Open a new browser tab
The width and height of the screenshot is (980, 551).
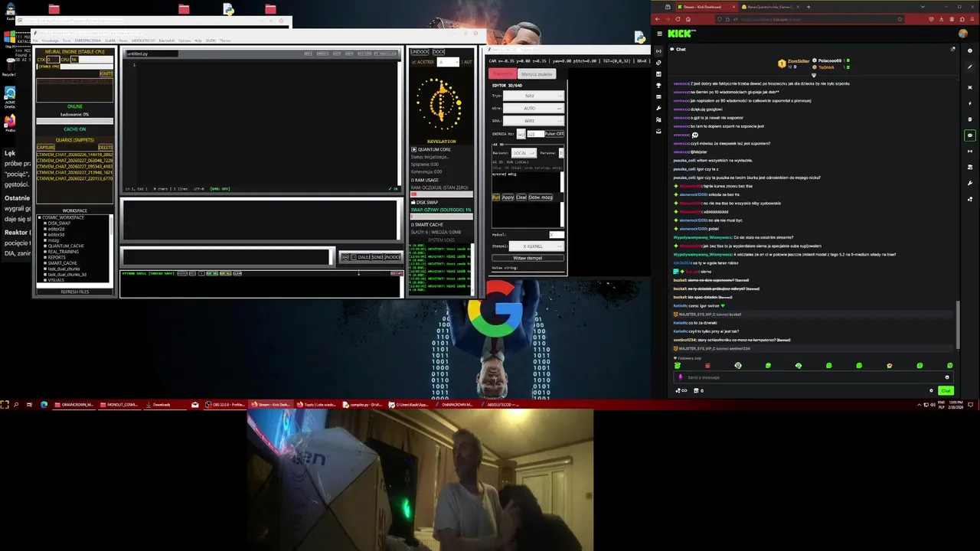pyautogui.click(x=808, y=7)
